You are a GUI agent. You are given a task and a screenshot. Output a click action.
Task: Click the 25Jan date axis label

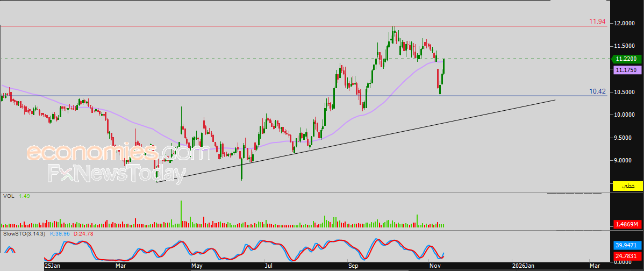pos(52,266)
